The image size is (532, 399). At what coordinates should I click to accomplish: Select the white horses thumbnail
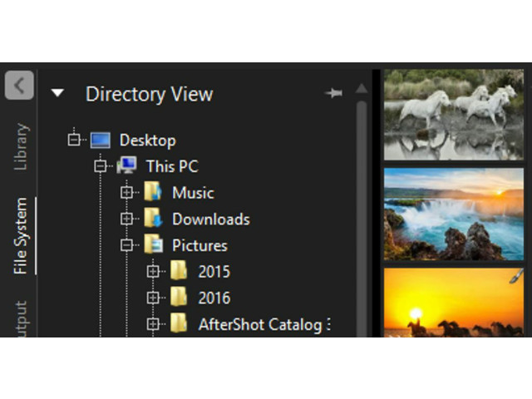coord(454,115)
